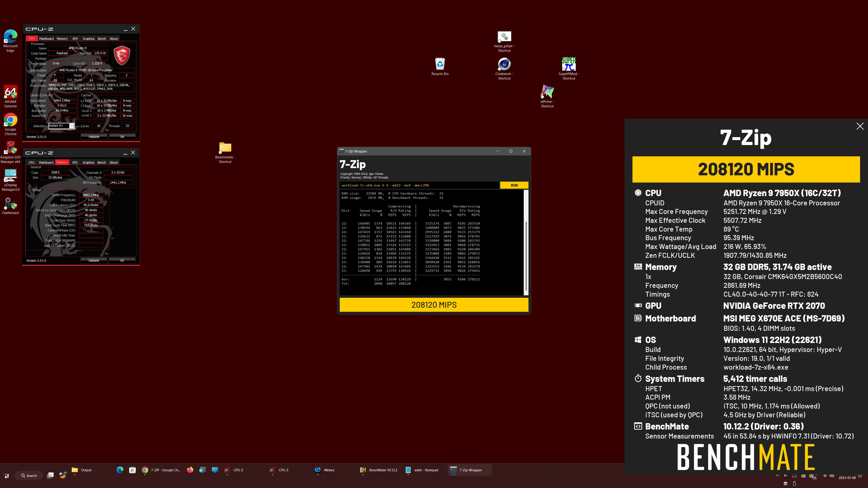Select the Recycle Bin icon

(440, 66)
